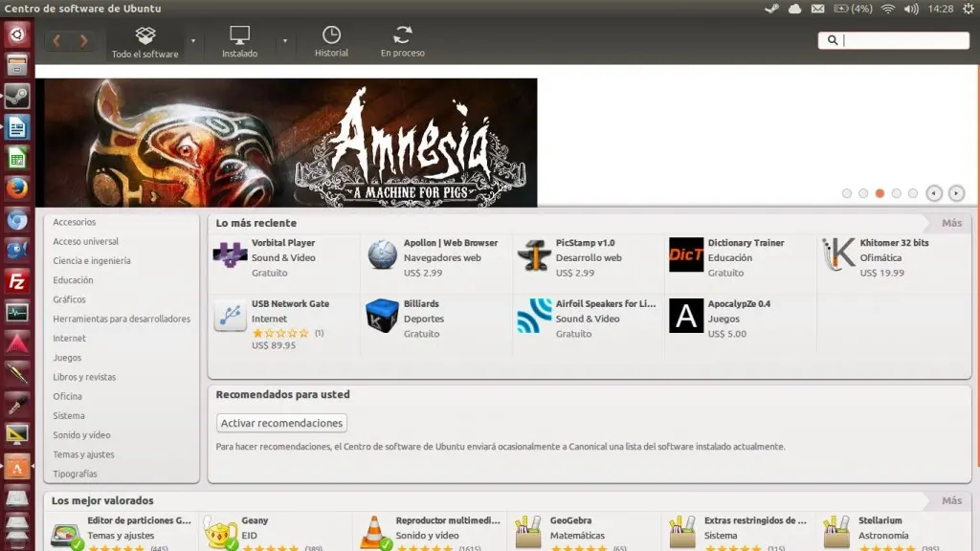Select the first banner carousel dot
This screenshot has width=980, height=551.
(847, 193)
